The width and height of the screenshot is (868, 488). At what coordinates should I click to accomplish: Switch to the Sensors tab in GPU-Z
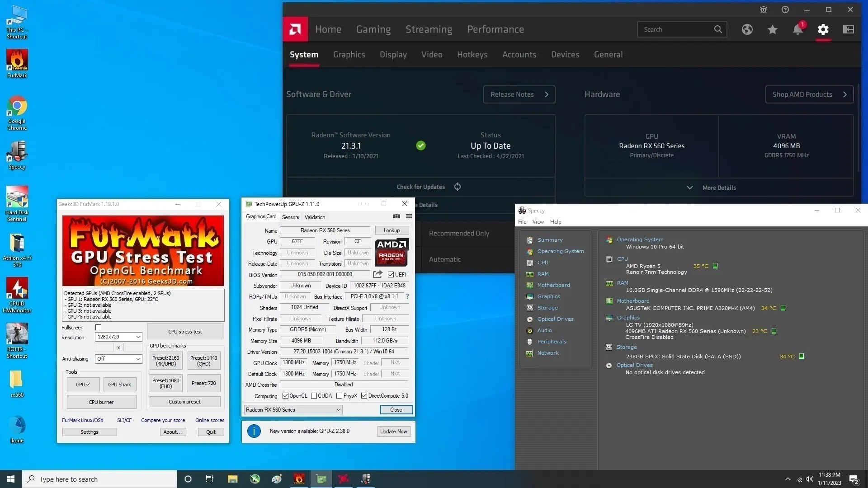pos(290,217)
